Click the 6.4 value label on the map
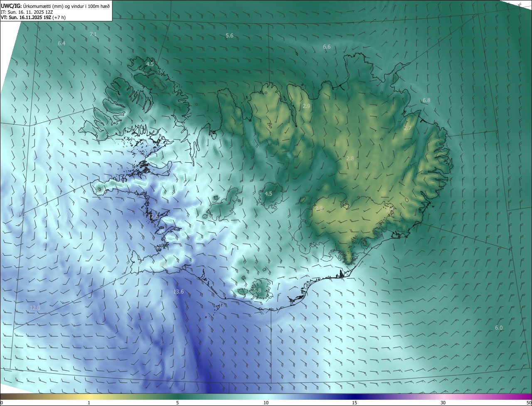The height and width of the screenshot is (406, 532). (62, 43)
